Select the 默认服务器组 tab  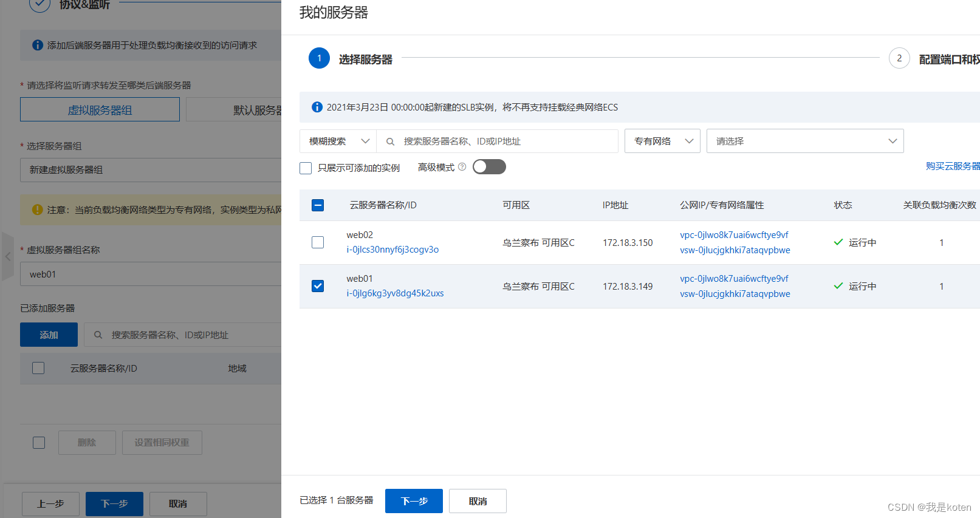click(234, 110)
